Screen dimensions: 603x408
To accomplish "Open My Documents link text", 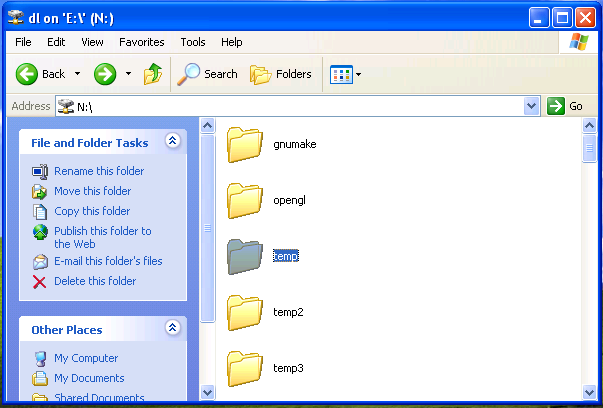I will click(89, 378).
